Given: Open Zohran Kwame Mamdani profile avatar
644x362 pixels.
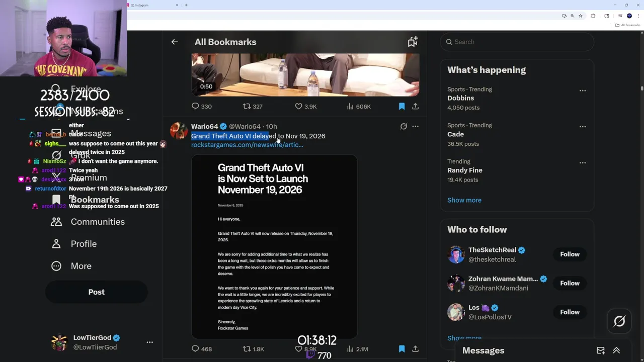Looking at the screenshot, I should point(456,283).
